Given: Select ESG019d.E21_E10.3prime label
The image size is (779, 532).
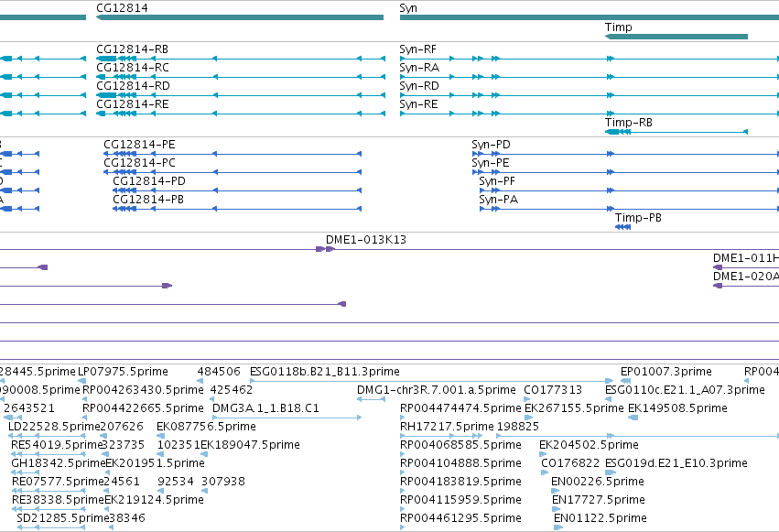Looking at the screenshot, I should coord(676,463).
